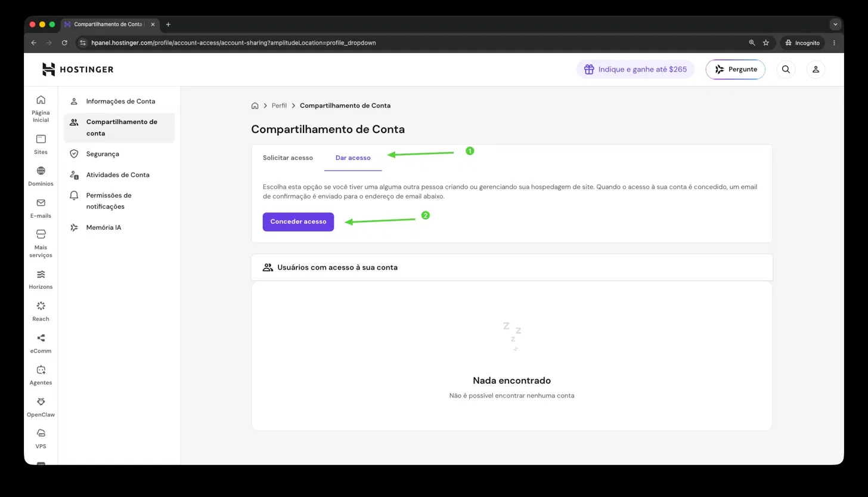
Task: Click the Hostinger logo
Action: 77,69
